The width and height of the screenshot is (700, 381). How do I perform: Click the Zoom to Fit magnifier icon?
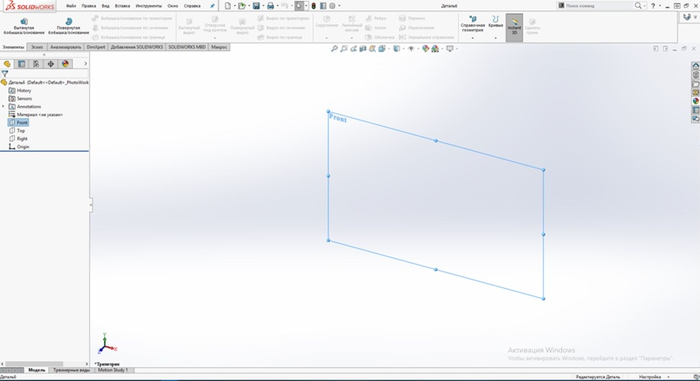tap(334, 49)
